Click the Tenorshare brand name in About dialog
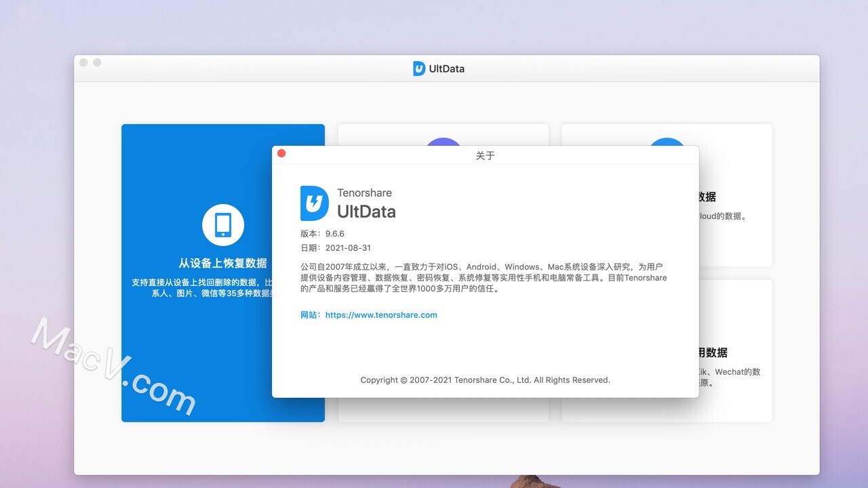The image size is (868, 488). [364, 193]
